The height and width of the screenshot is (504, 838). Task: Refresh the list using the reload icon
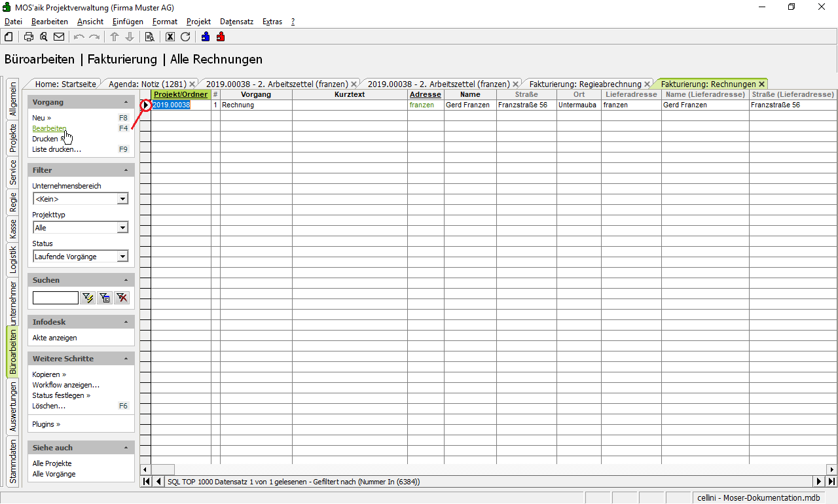pyautogui.click(x=185, y=37)
